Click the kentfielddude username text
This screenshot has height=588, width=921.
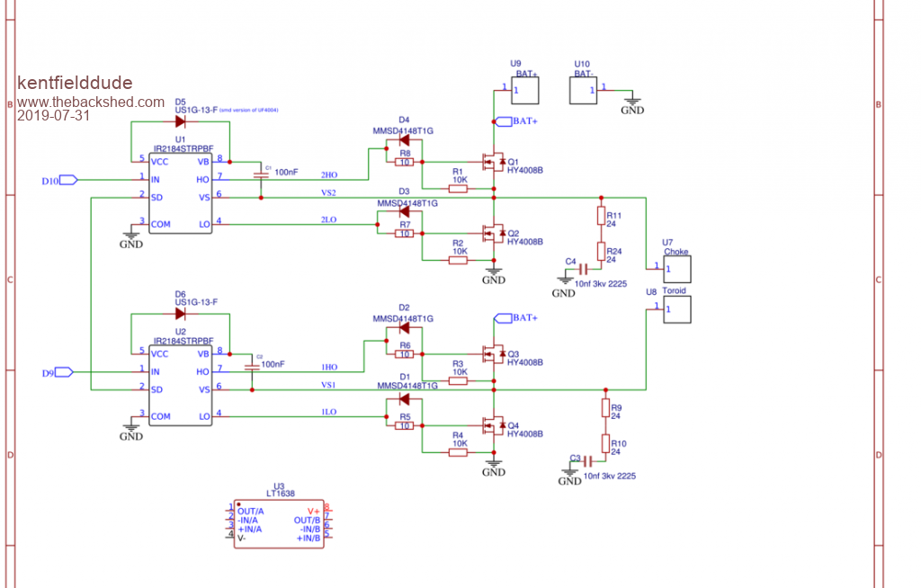pos(74,84)
